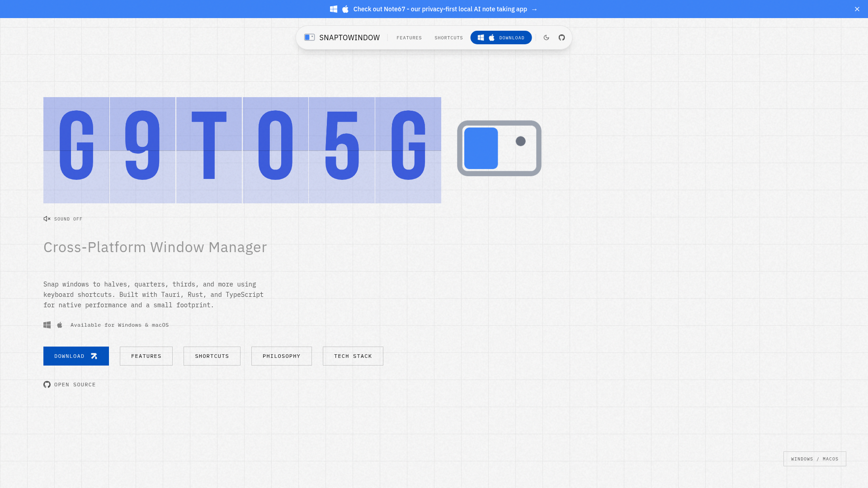Click the Apple logo in the top banner

(x=345, y=9)
